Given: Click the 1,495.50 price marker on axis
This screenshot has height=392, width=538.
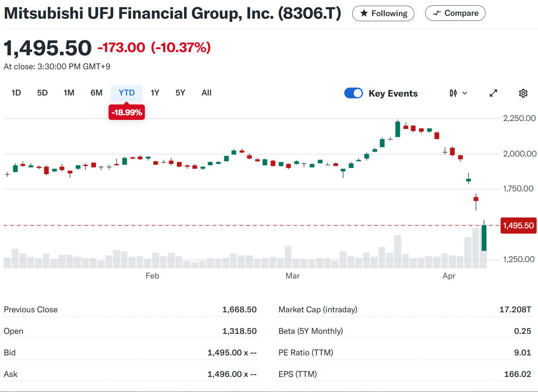Looking at the screenshot, I should coord(518,225).
